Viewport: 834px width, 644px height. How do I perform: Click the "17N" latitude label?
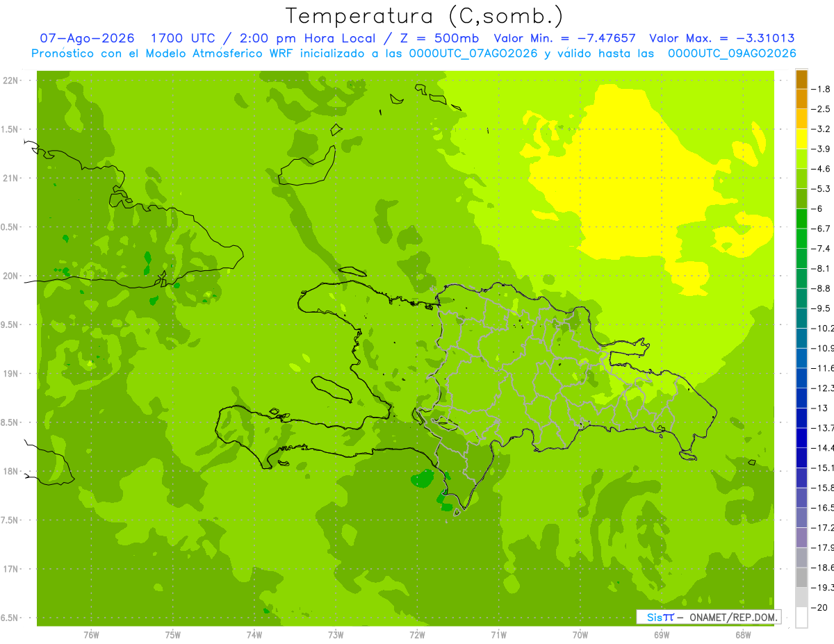(x=10, y=569)
